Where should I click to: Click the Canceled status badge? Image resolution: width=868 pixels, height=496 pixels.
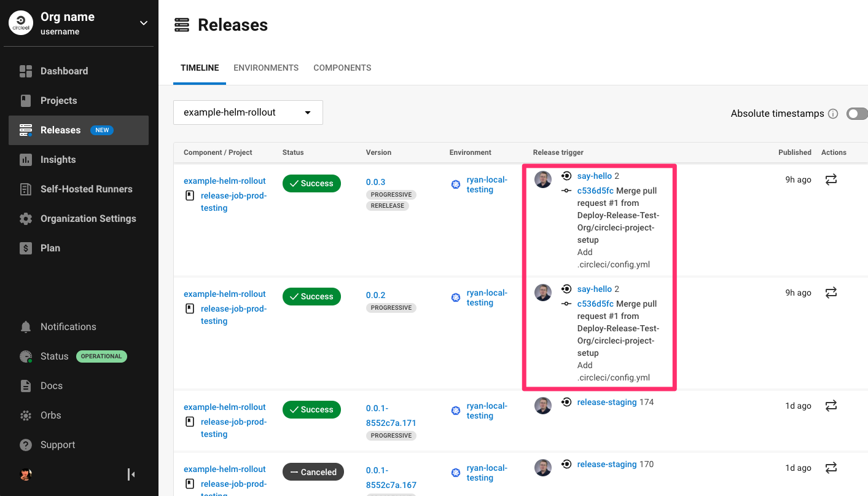[313, 472]
